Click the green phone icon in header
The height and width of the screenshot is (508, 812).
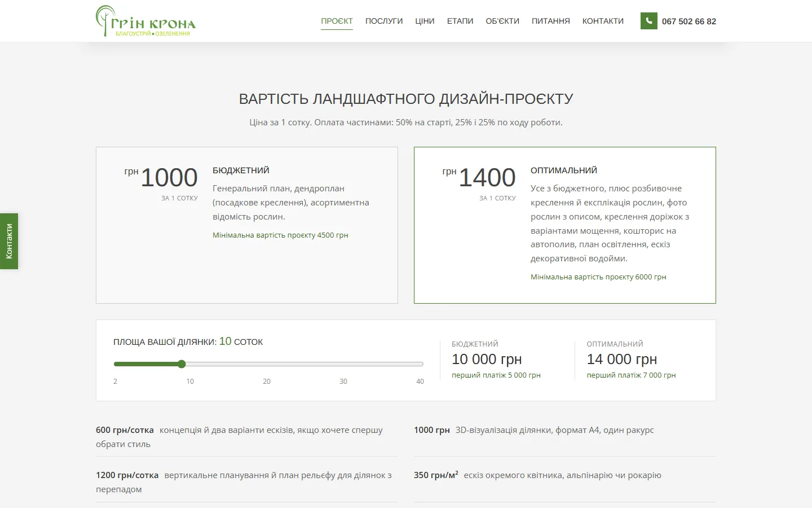click(x=649, y=21)
